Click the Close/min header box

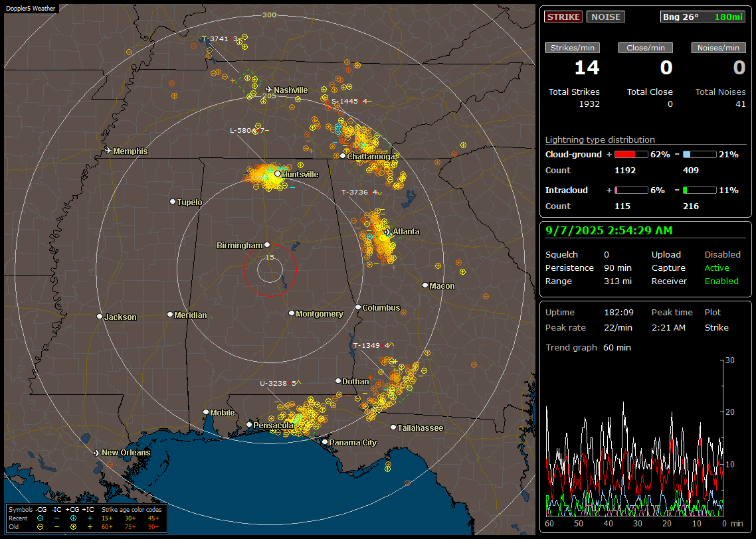click(646, 48)
